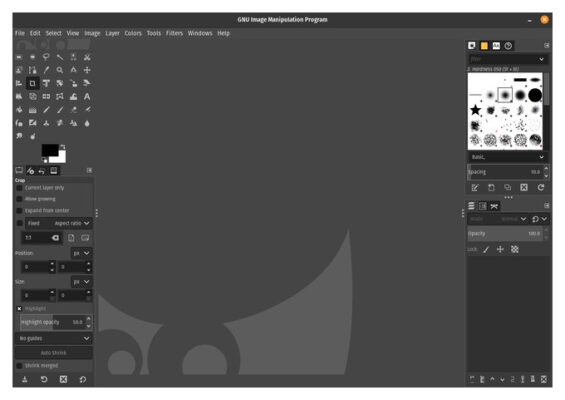Screen dimensions: 565x400
Task: Reset colors to default black and white
Action: click(44, 160)
